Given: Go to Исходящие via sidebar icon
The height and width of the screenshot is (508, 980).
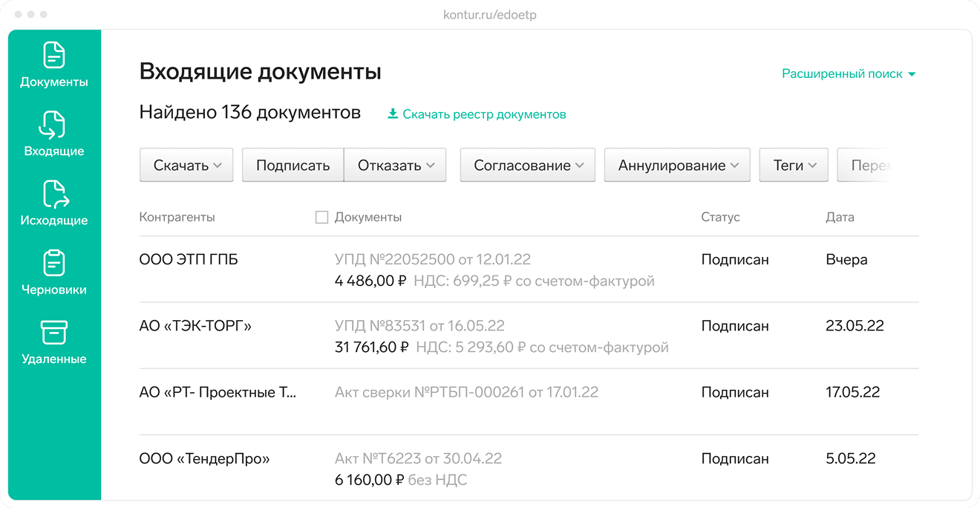Looking at the screenshot, I should click(56, 194).
